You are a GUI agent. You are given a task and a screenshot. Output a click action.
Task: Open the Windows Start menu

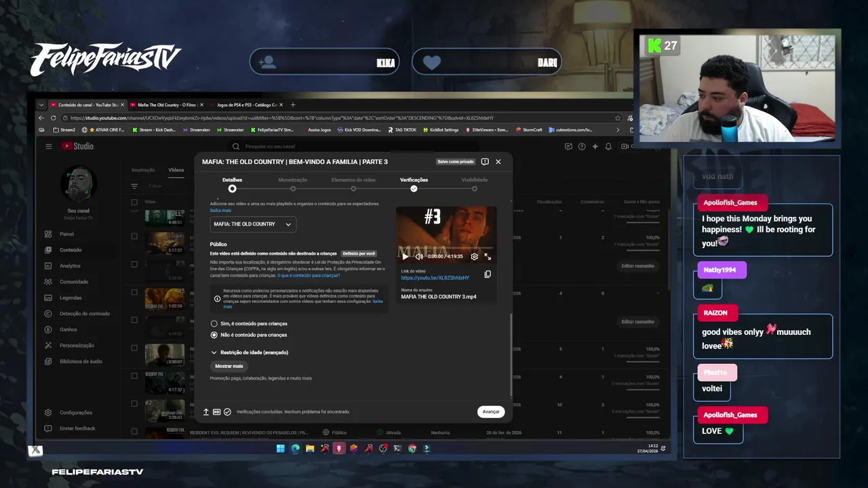coord(280,448)
